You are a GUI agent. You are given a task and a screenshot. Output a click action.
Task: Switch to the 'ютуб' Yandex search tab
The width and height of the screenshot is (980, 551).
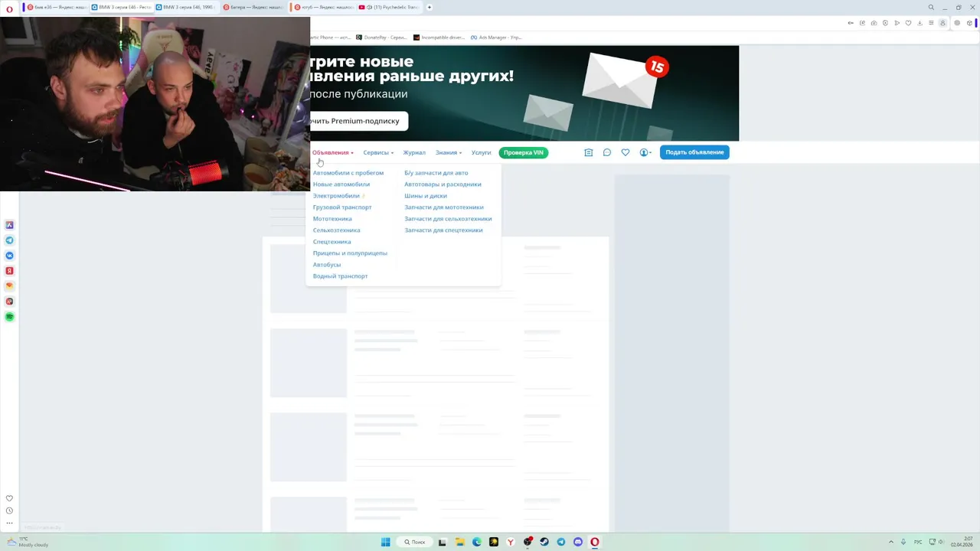(323, 7)
